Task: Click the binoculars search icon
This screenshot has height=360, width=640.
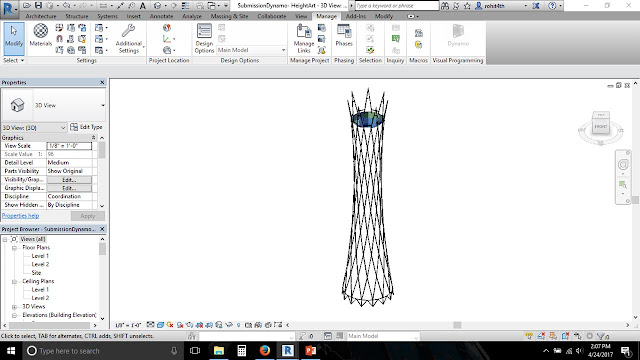Action: click(x=445, y=6)
